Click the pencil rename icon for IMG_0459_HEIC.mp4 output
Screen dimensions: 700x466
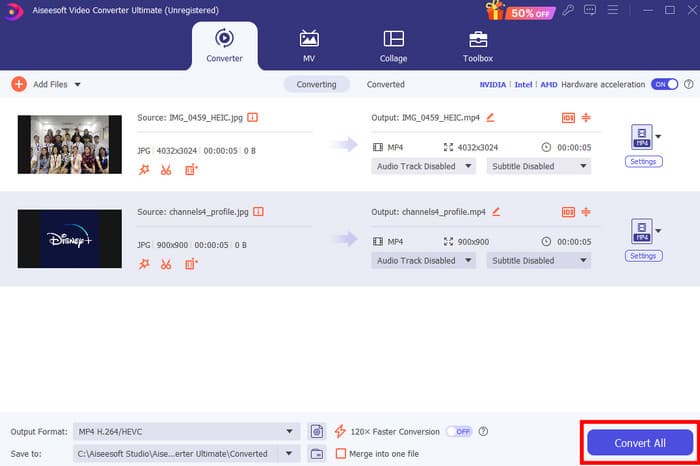click(x=490, y=118)
